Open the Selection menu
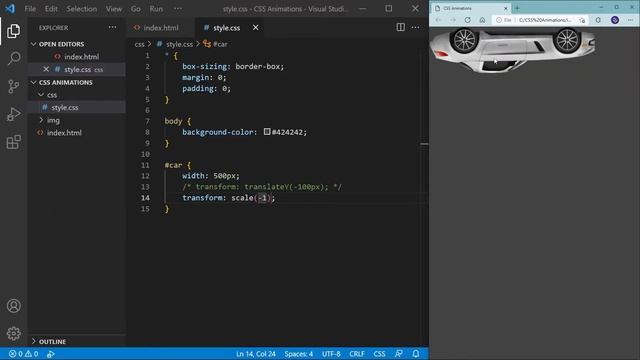The image size is (640, 360). coord(82,9)
